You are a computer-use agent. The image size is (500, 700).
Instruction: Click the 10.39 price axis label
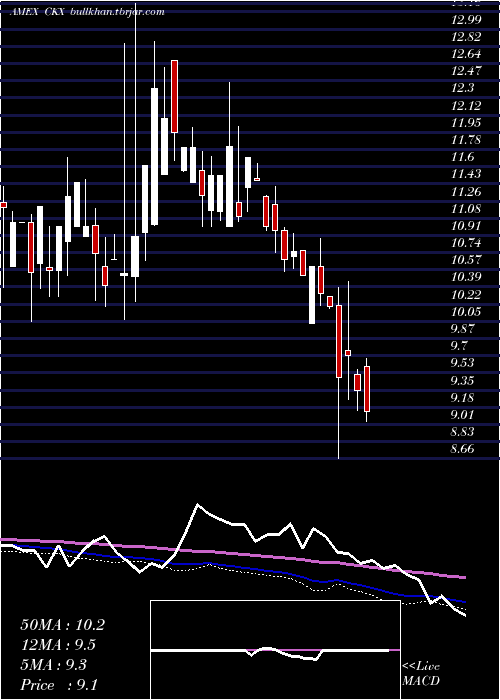[x=466, y=277]
